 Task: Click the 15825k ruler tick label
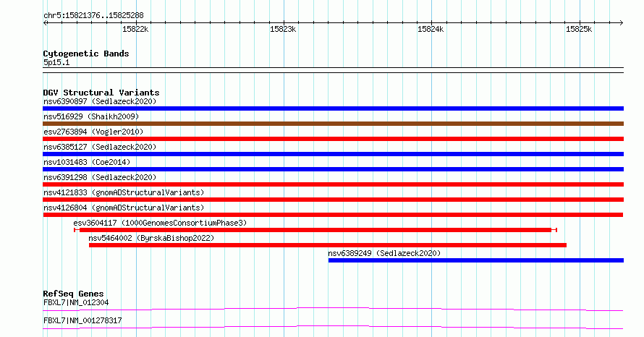(x=579, y=29)
